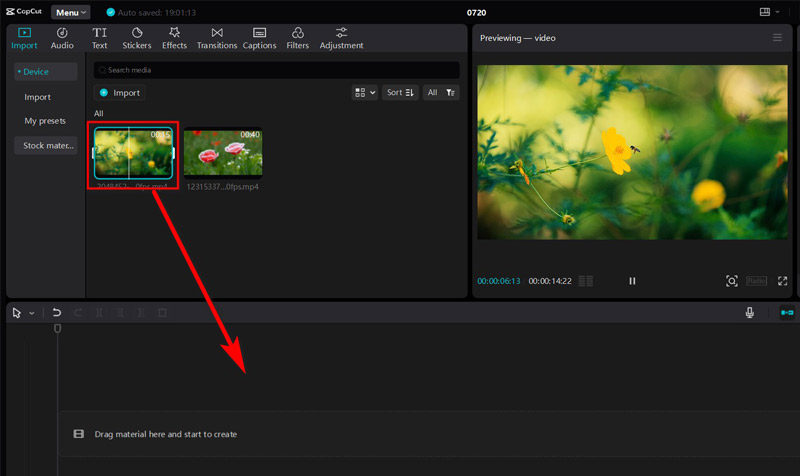Screen dimensions: 800x476
Task: Click the 12315337...0fps.mp4 filename
Action: point(222,187)
